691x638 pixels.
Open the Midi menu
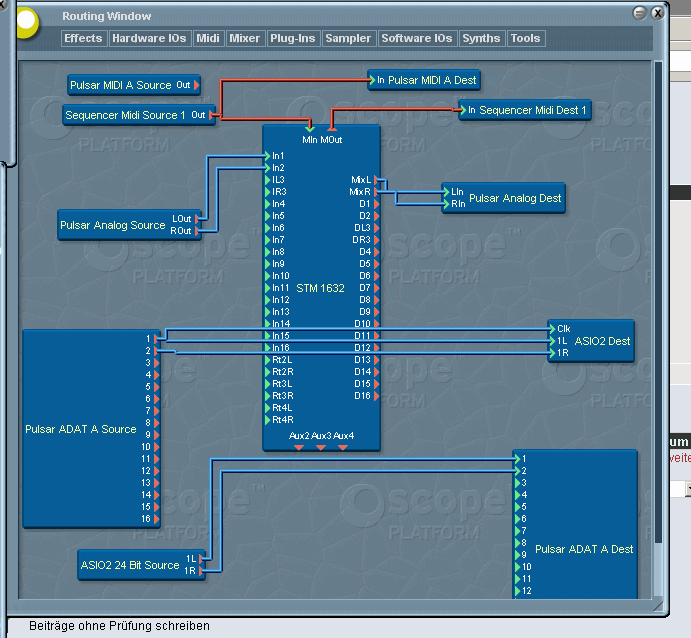pyautogui.click(x=208, y=38)
